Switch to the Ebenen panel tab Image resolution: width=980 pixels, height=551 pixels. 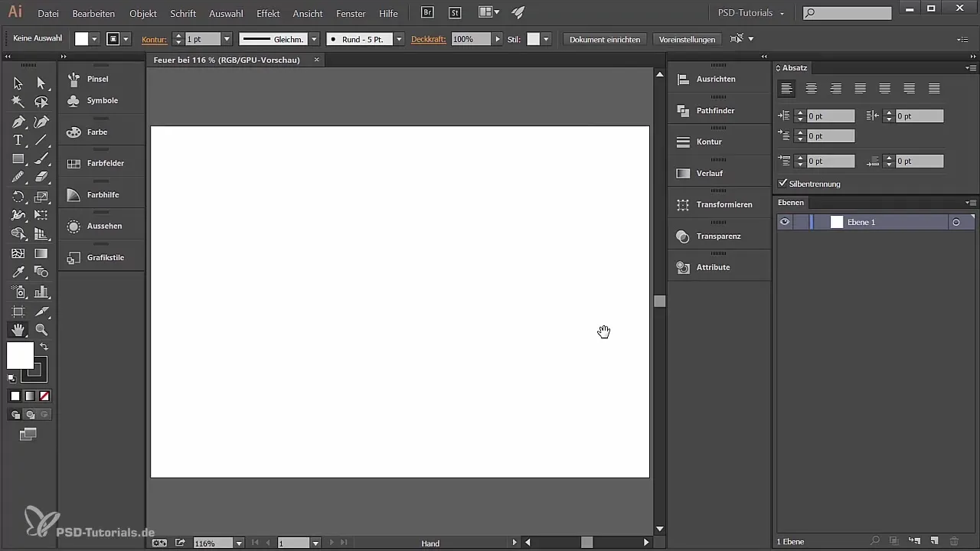point(791,203)
